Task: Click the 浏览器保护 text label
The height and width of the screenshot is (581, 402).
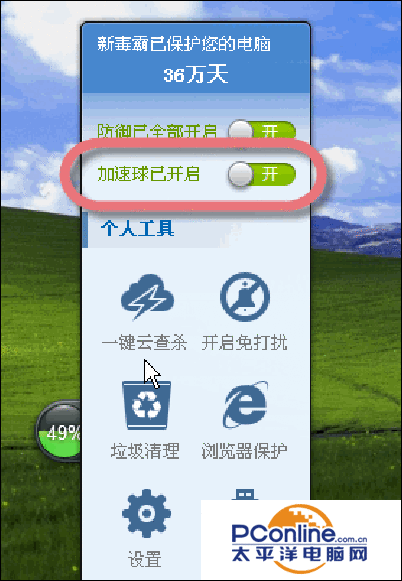Action: 245,451
